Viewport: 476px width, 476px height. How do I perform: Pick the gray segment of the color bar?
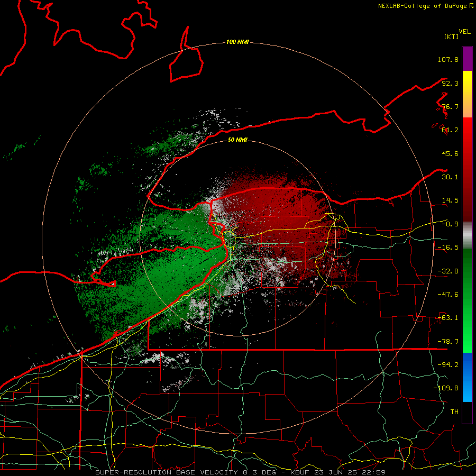pos(467,235)
